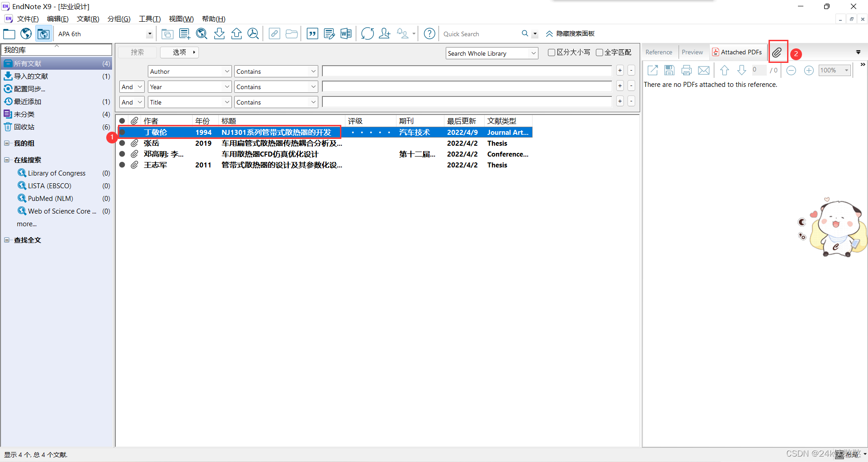Image resolution: width=868 pixels, height=462 pixels.
Task: Click the PDF zoom-out minus icon
Action: [x=791, y=70]
